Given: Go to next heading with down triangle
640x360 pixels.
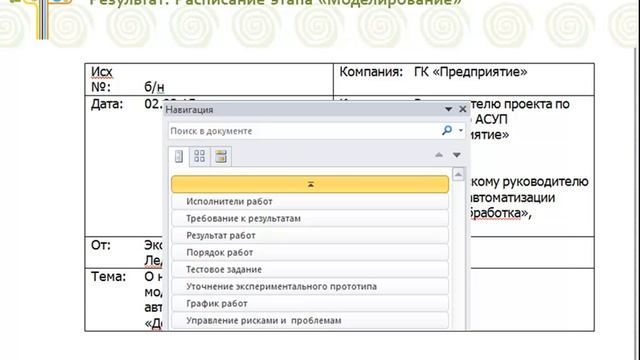Looking at the screenshot, I should point(457,155).
